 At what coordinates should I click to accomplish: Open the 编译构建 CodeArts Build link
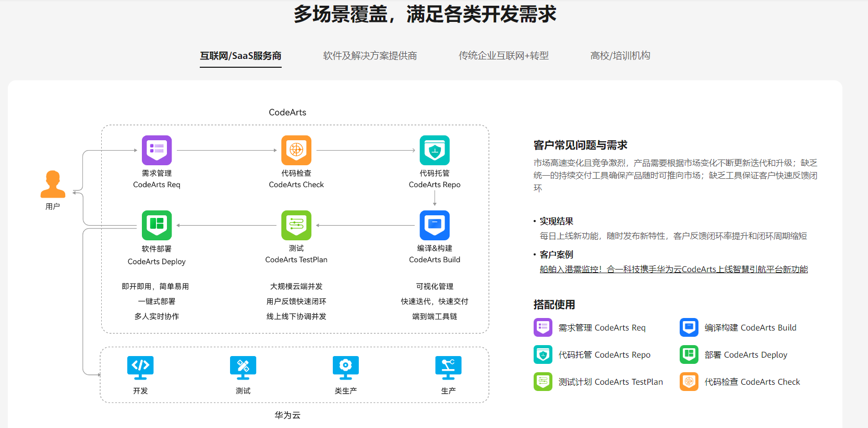point(751,327)
